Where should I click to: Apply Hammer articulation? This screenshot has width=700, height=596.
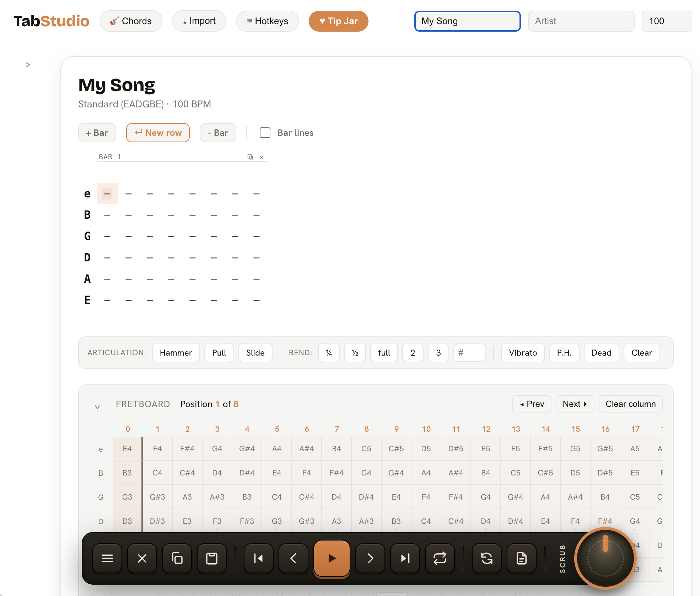[x=176, y=352]
